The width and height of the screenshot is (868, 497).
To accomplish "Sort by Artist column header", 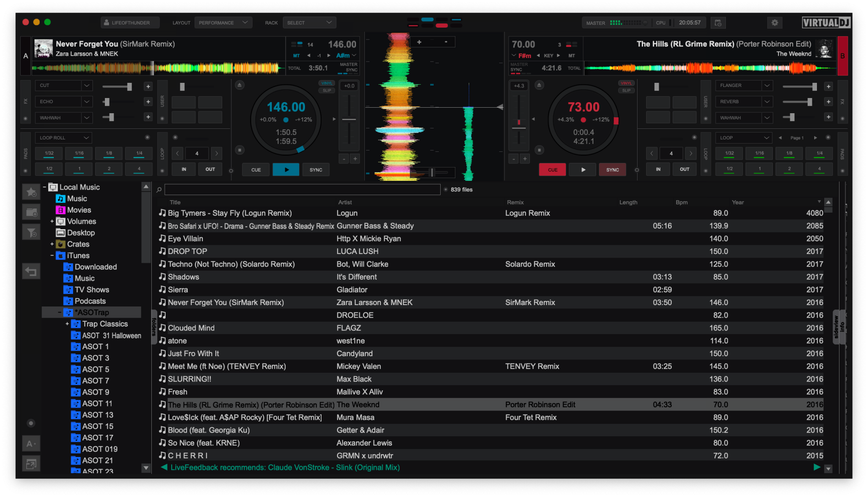I will (x=345, y=202).
